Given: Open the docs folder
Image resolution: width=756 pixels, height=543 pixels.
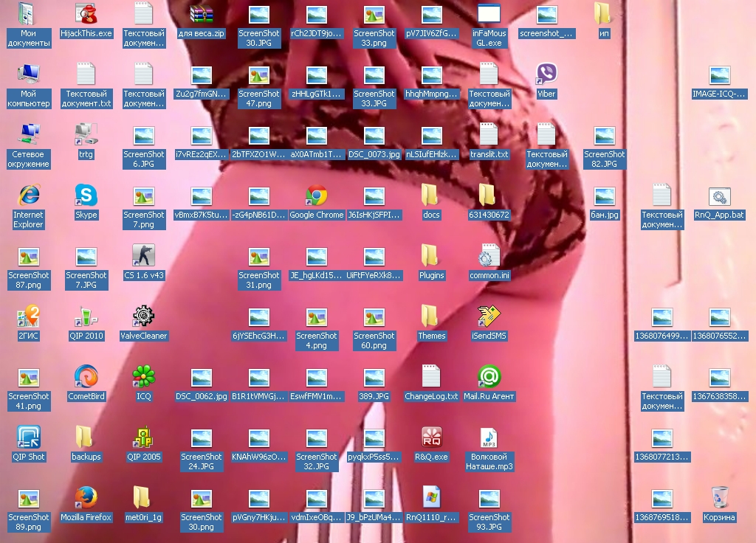Looking at the screenshot, I should (431, 196).
